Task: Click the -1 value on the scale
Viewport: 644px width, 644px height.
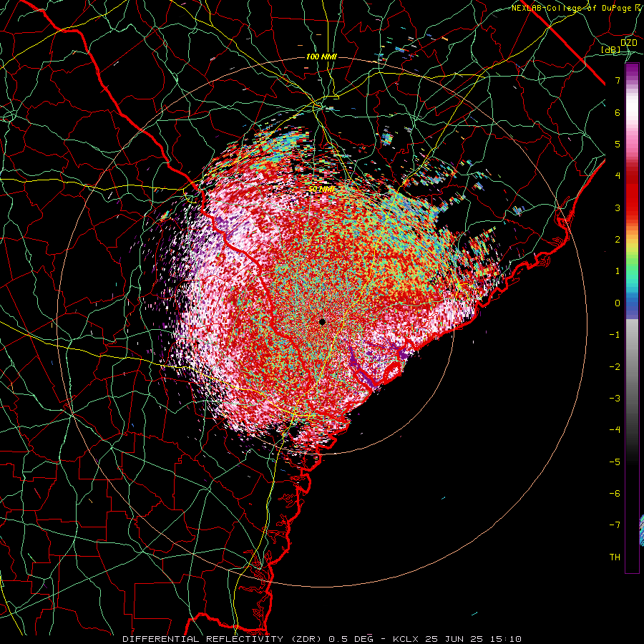Action: tap(615, 335)
